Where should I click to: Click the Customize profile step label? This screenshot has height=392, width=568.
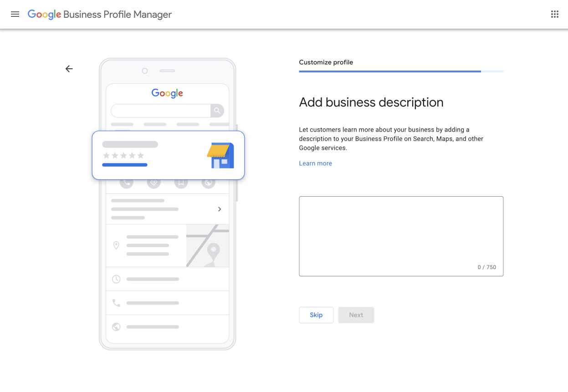click(326, 62)
